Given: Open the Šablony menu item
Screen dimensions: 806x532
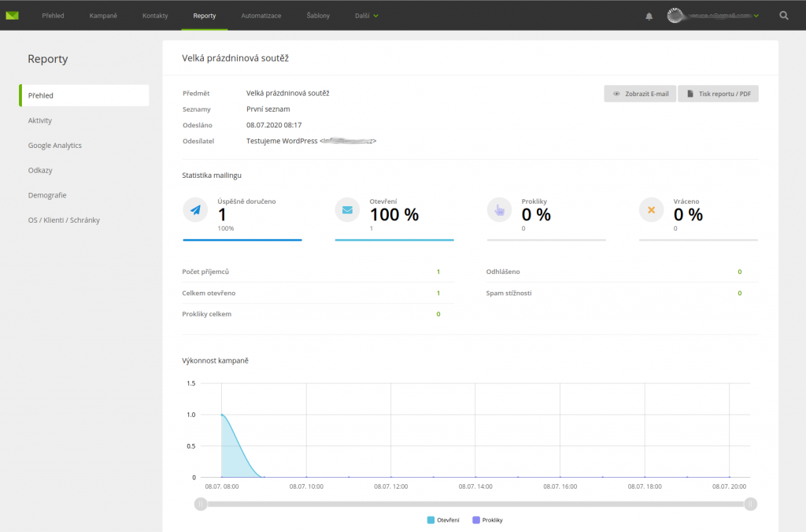Looking at the screenshot, I should [x=318, y=16].
